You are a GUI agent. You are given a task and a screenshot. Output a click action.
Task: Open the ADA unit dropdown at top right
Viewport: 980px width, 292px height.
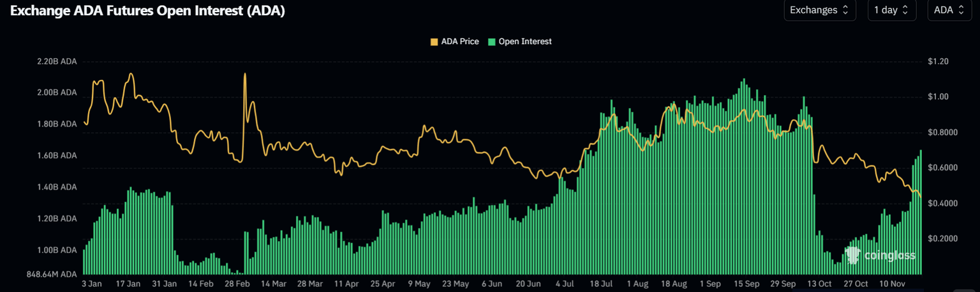pyautogui.click(x=948, y=10)
